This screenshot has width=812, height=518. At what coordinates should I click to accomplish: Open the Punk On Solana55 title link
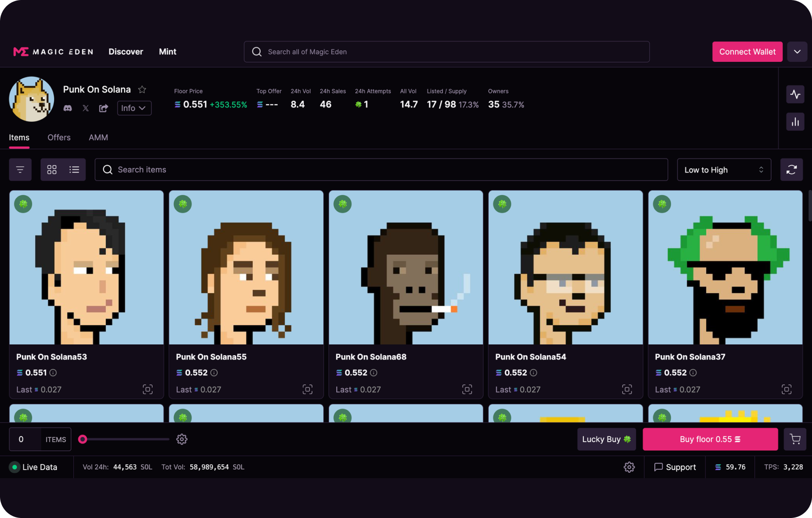click(x=211, y=357)
